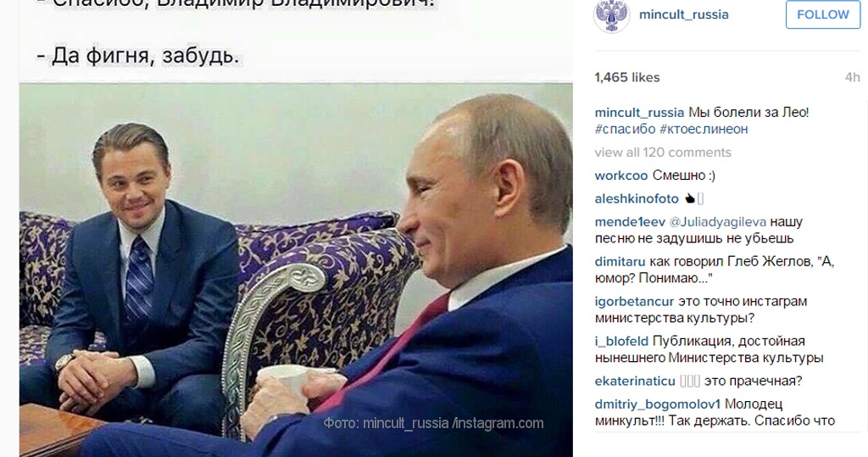Expand view all 120 comments
The height and width of the screenshot is (457, 868).
[x=663, y=153]
